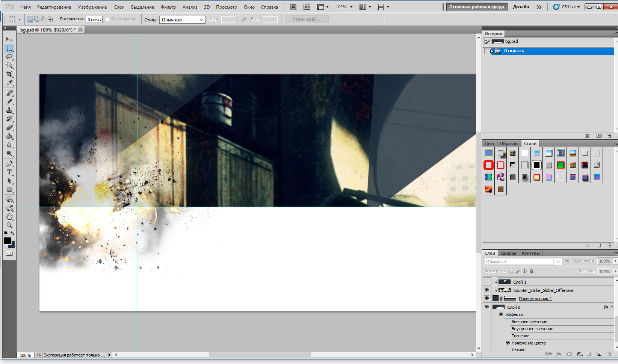Pick the Zoom tool in toolbox

tap(9, 225)
